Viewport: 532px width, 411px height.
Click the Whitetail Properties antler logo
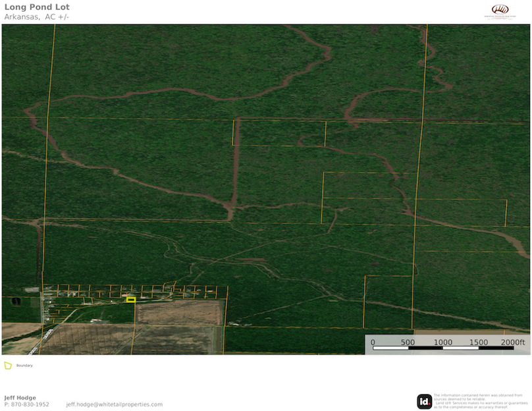[x=501, y=10]
